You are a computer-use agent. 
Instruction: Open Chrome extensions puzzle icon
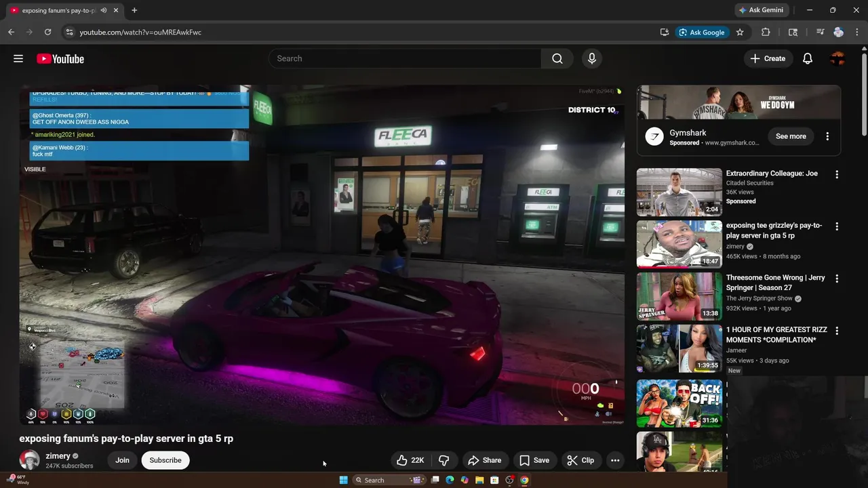click(x=766, y=32)
